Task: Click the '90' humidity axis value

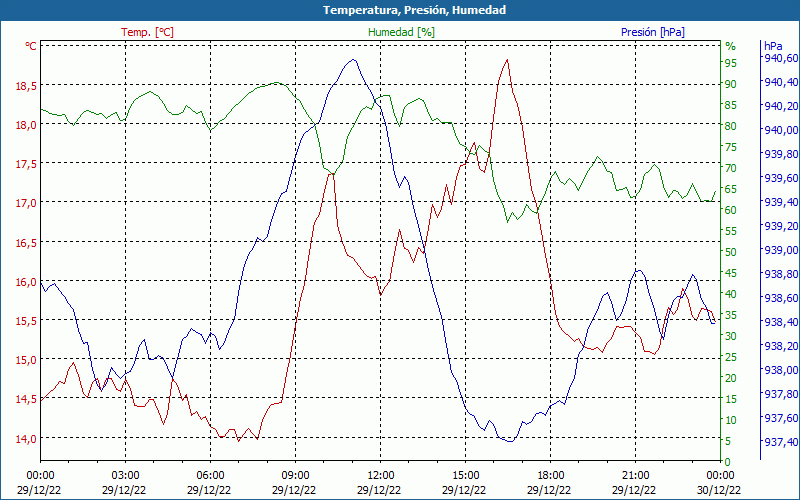Action: 731,84
